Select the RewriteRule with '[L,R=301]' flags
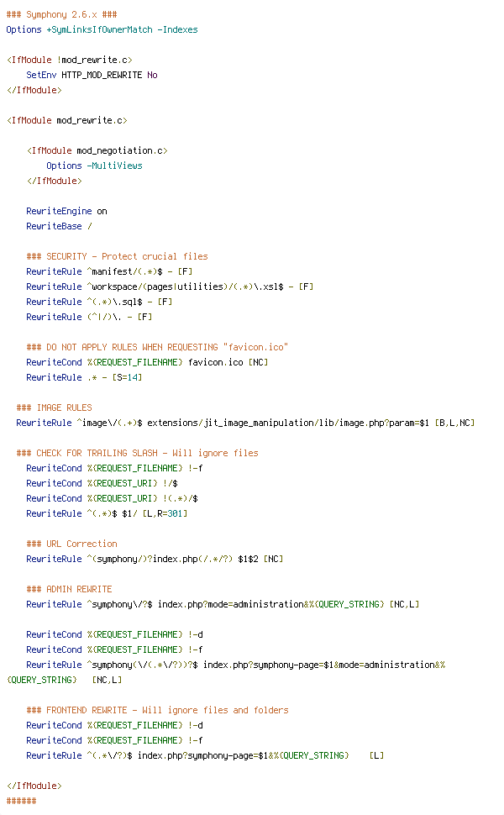Screen dimensions: 504x815 click(107, 513)
